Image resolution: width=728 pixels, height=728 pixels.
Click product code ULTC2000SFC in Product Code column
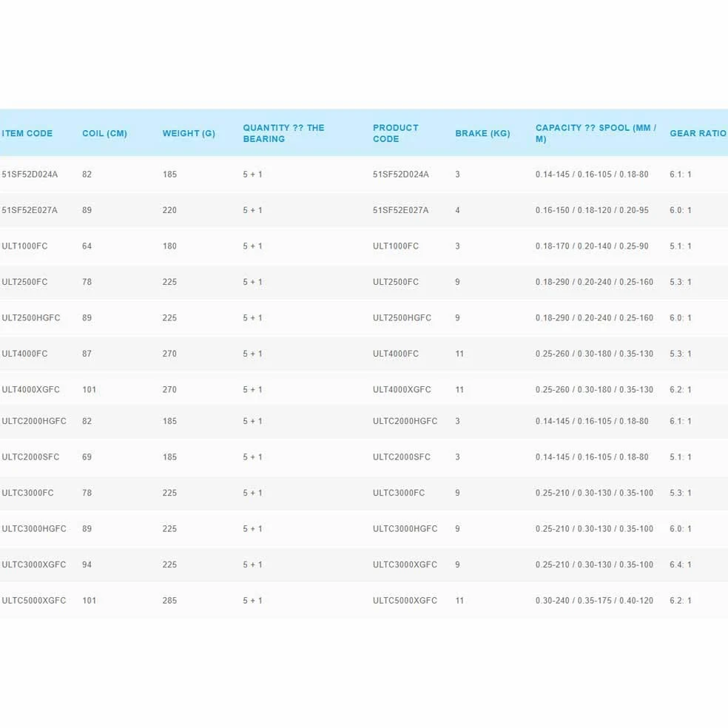point(402,457)
